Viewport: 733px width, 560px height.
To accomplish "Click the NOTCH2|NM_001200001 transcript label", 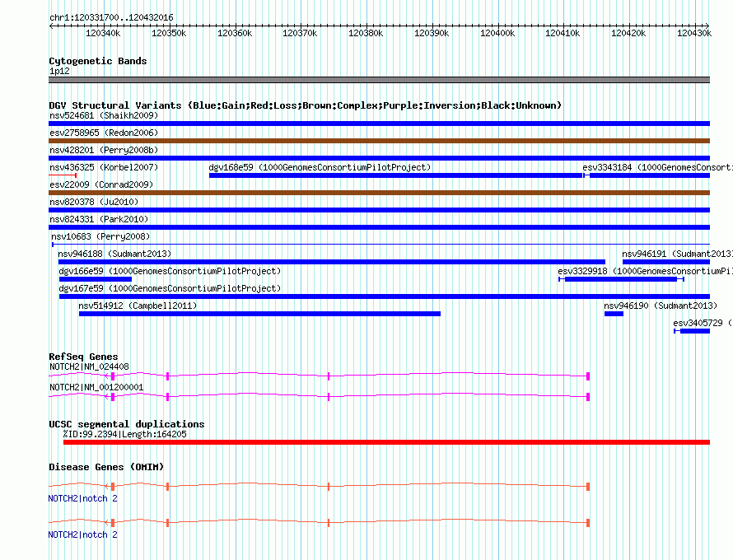I will tap(96, 387).
